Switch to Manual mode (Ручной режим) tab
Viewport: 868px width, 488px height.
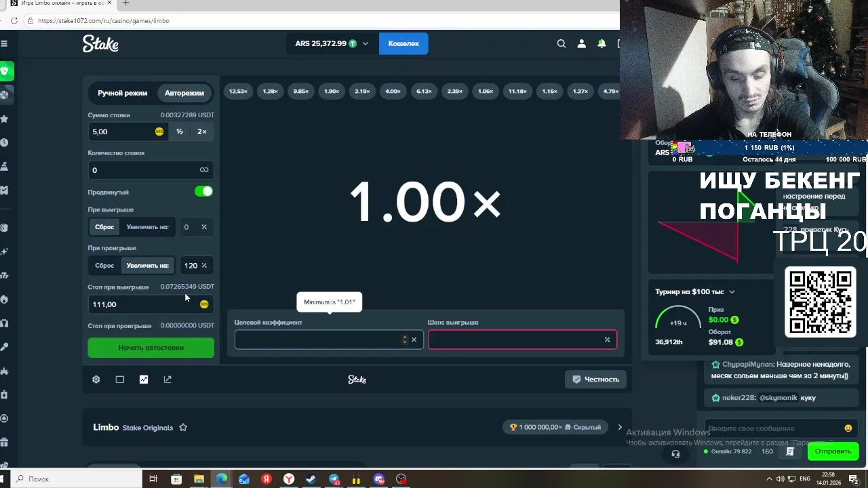(x=122, y=93)
